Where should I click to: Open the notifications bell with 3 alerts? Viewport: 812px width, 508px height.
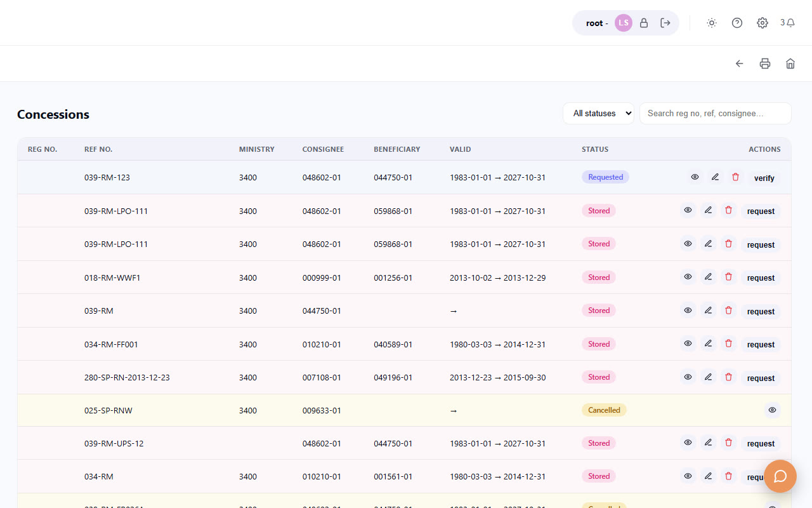coord(788,23)
